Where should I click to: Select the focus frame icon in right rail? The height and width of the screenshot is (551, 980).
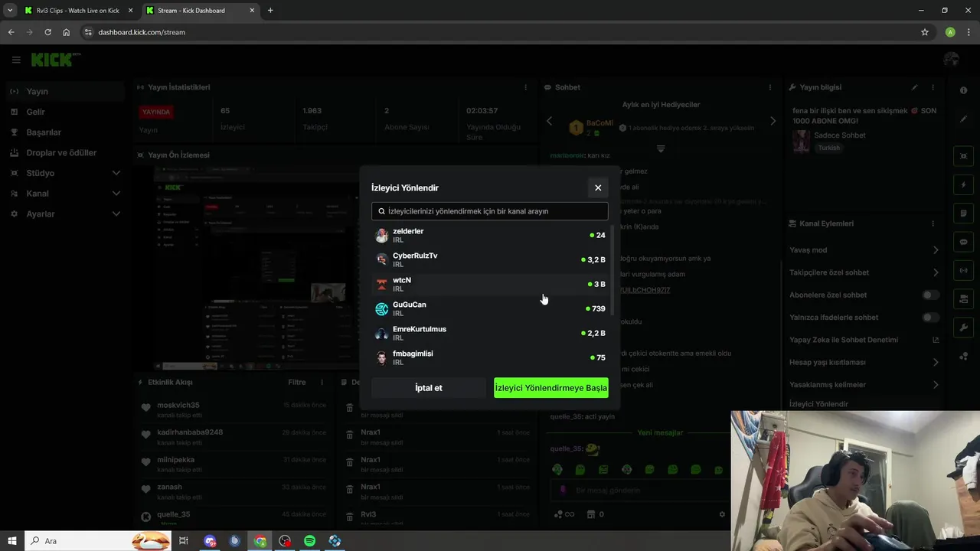point(963,156)
